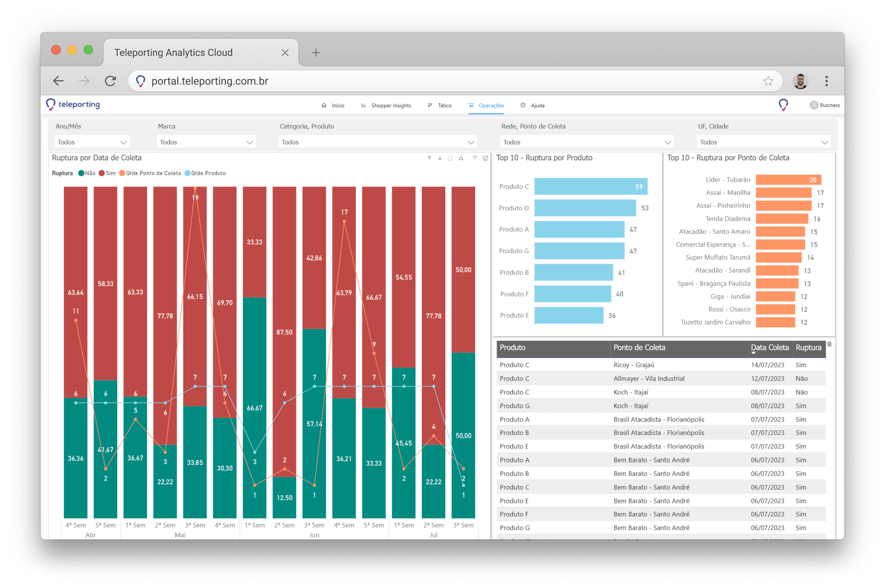Open the chart filters icon
The height and width of the screenshot is (588, 885).
pyautogui.click(x=475, y=158)
